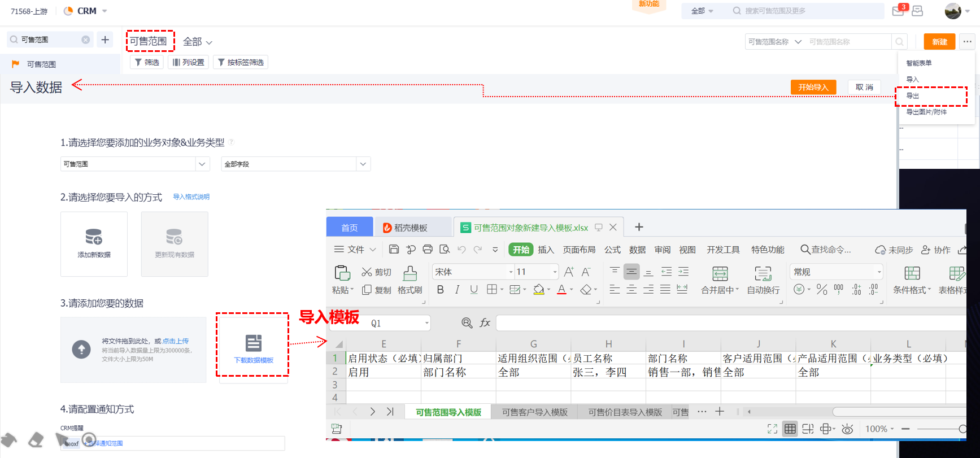The width and height of the screenshot is (980, 458).
Task: Switch to the 可售客户导入模版 sheet tab
Action: [534, 412]
